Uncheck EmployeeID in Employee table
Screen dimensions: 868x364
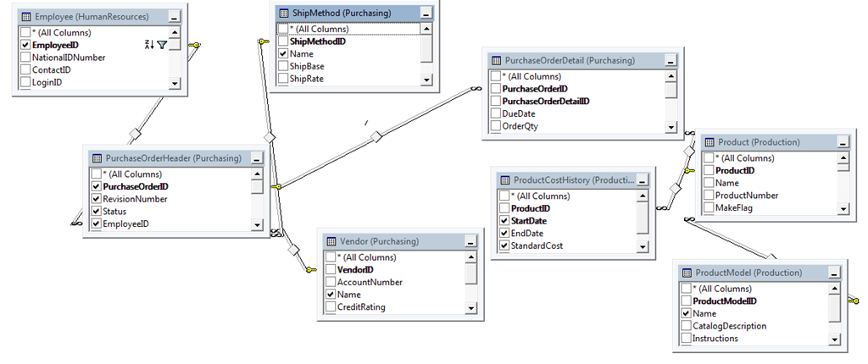coord(25,45)
